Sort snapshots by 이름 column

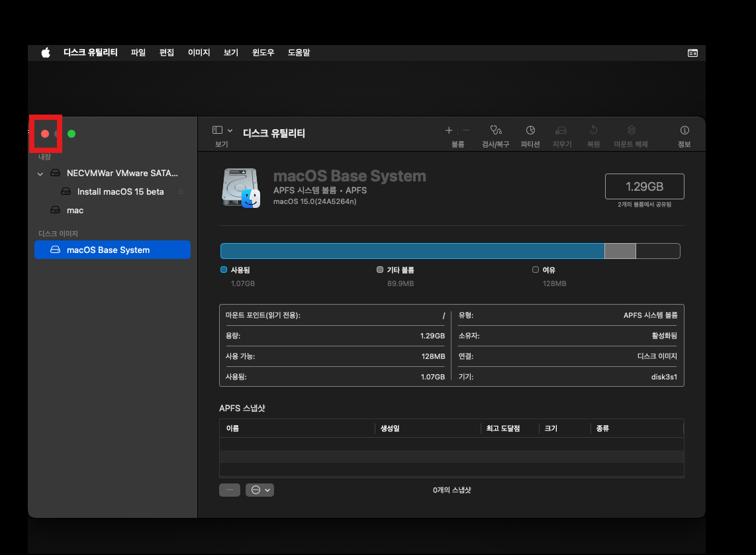pos(297,429)
